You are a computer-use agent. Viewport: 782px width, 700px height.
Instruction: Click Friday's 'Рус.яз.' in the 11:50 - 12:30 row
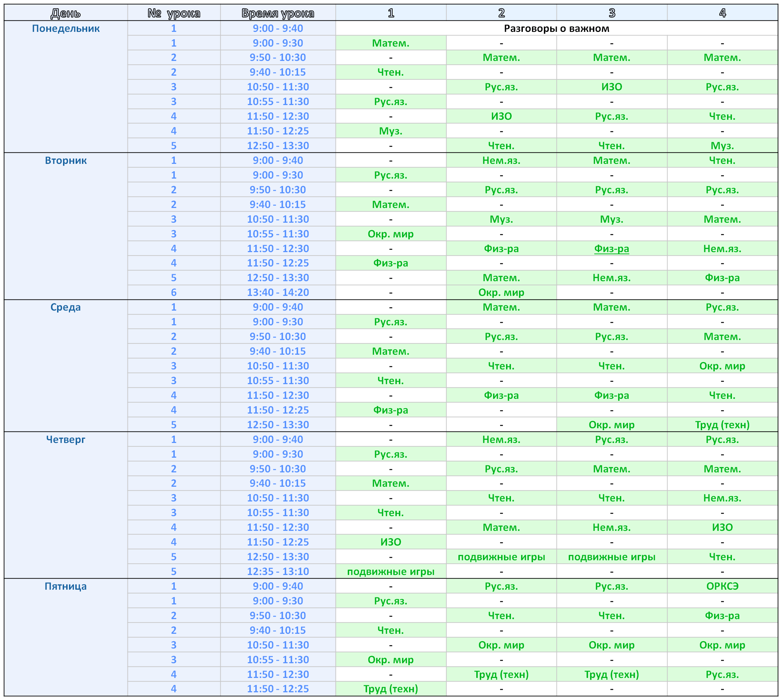pos(722,674)
